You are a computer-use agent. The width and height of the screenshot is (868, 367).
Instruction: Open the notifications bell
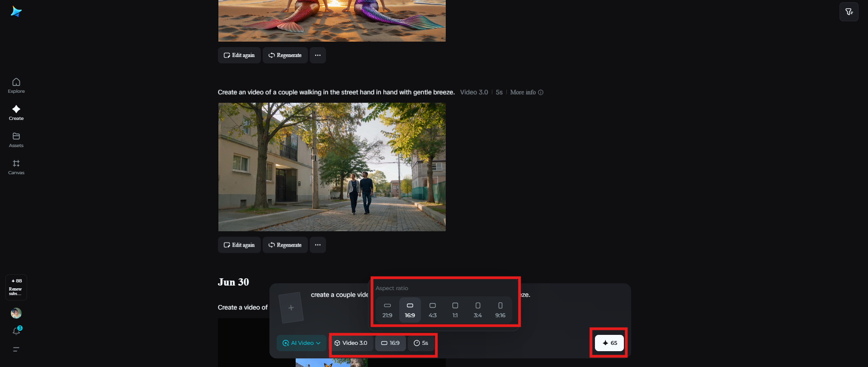(x=16, y=331)
